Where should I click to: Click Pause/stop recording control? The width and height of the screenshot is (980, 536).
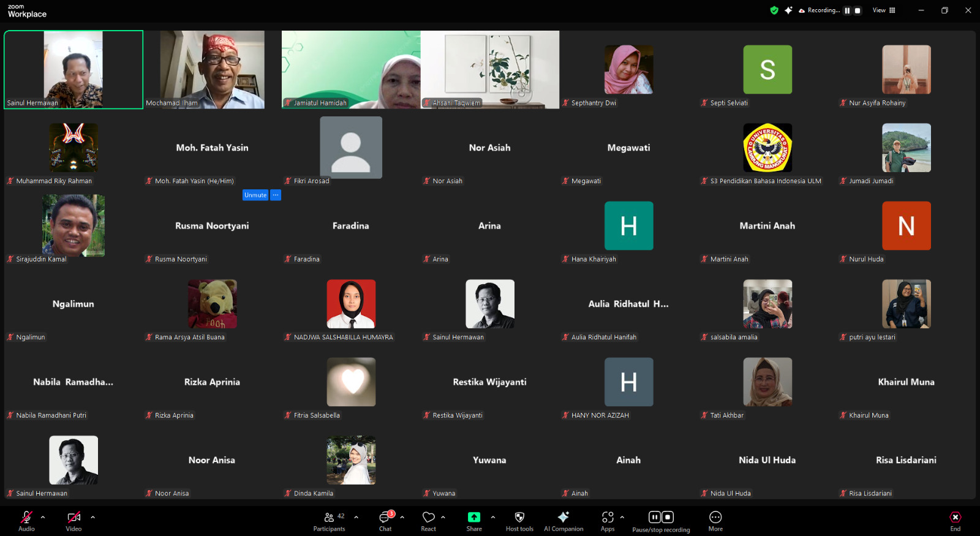661,521
